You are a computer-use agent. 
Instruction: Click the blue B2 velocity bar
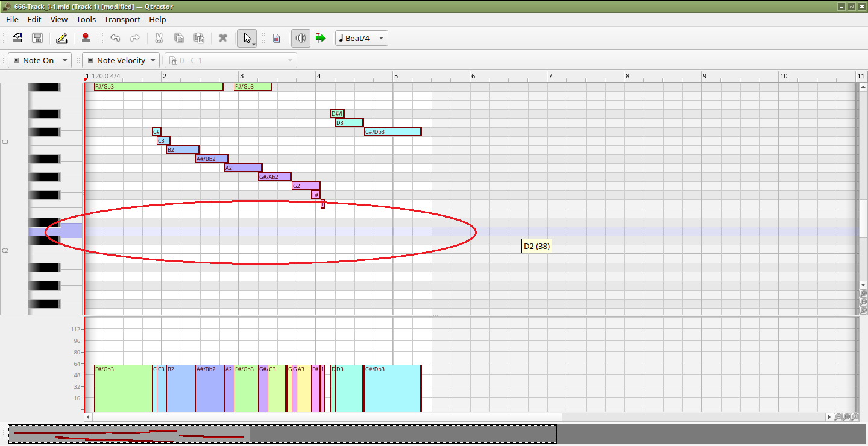point(181,388)
